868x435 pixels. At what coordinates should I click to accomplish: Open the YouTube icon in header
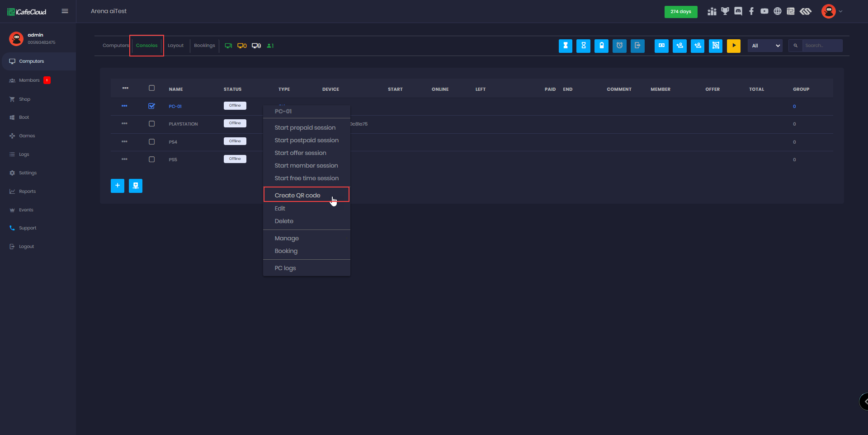(x=764, y=11)
